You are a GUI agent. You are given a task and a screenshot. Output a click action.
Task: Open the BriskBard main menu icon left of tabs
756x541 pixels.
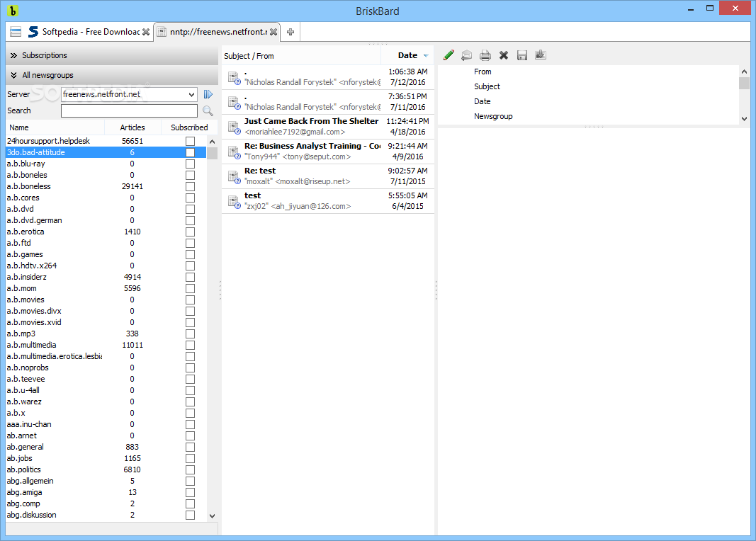click(x=16, y=32)
